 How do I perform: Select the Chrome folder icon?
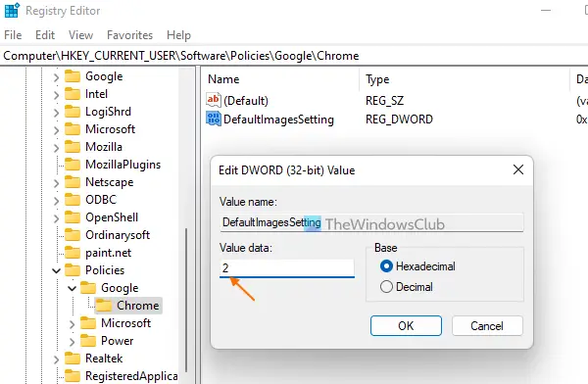click(104, 306)
